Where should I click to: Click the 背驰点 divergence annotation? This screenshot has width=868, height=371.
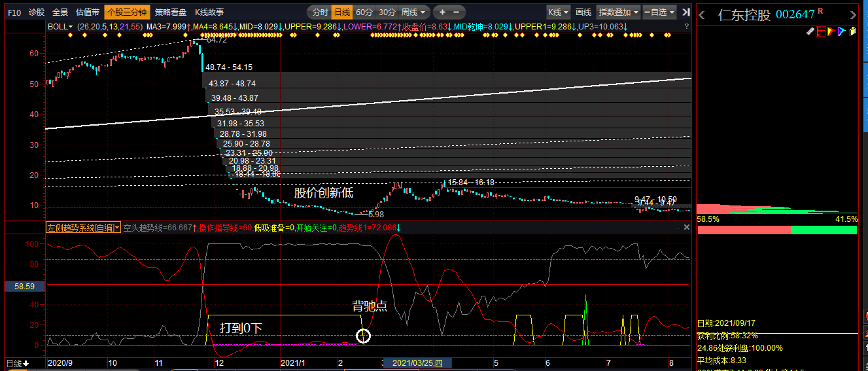370,306
